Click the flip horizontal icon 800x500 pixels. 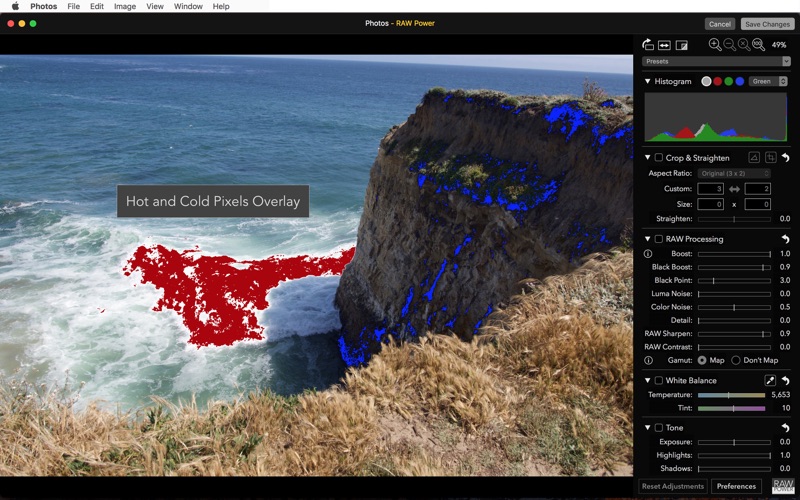(664, 45)
